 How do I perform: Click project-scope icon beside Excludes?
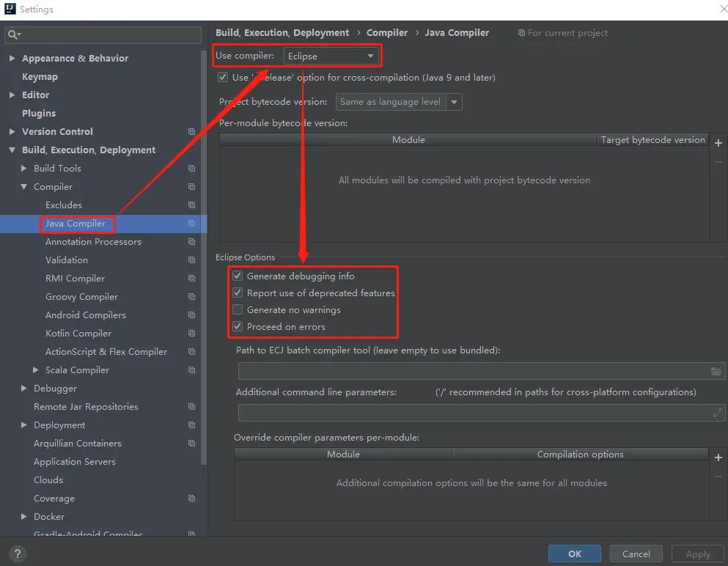pyautogui.click(x=191, y=205)
